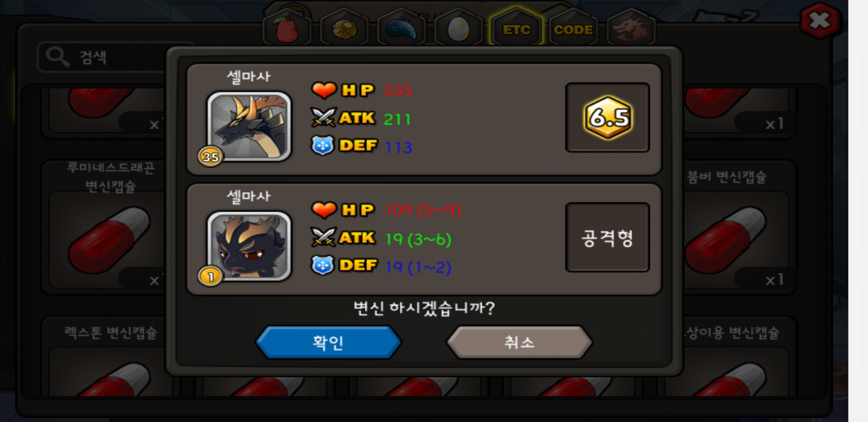Select the egg tab icon
The image size is (868, 422).
[459, 28]
